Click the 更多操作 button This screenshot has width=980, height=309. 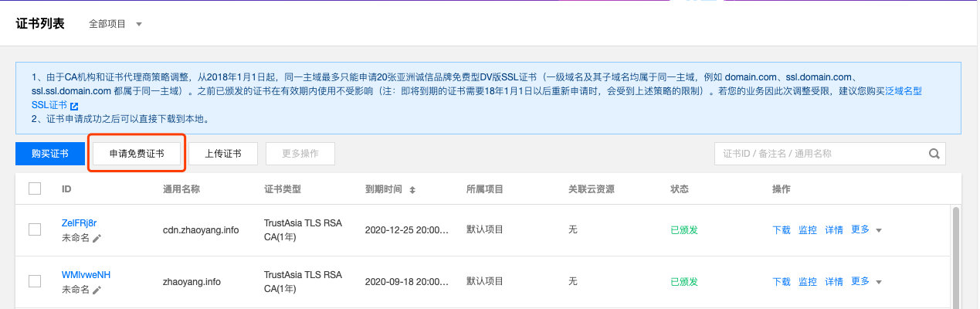(300, 154)
